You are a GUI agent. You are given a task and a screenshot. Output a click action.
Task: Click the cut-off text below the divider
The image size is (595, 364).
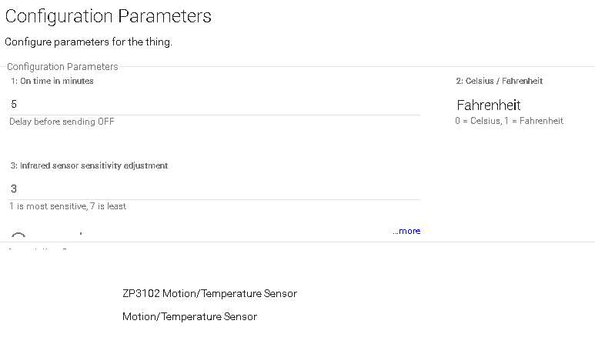pos(38,249)
